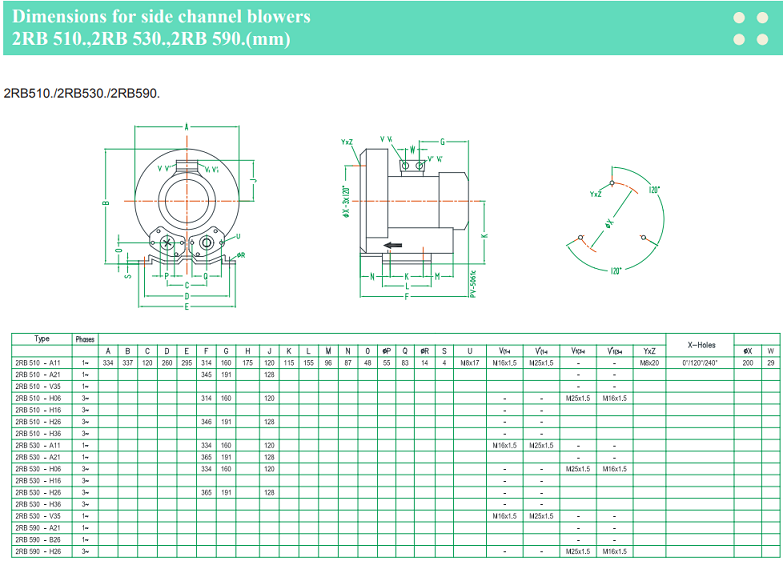Click the 0°/120°/240° X-Holes cell
This screenshot has width=783, height=561.
coord(700,362)
